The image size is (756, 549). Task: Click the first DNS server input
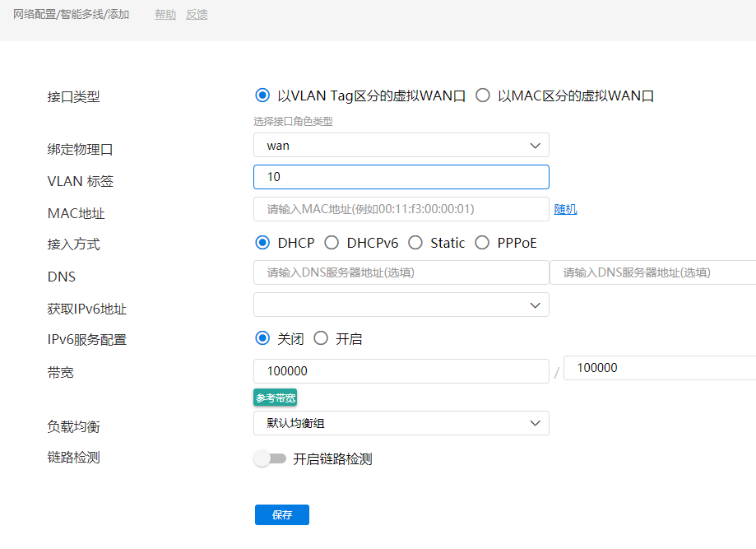(x=401, y=272)
